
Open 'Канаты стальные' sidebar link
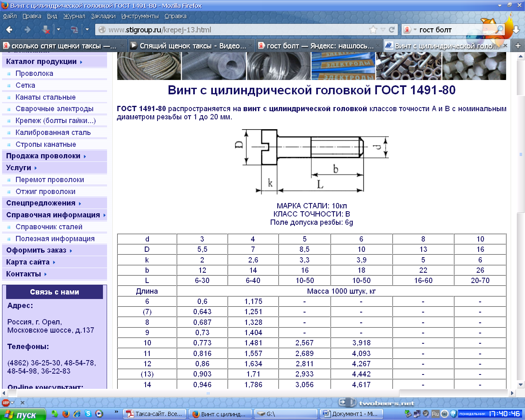pyautogui.click(x=46, y=97)
